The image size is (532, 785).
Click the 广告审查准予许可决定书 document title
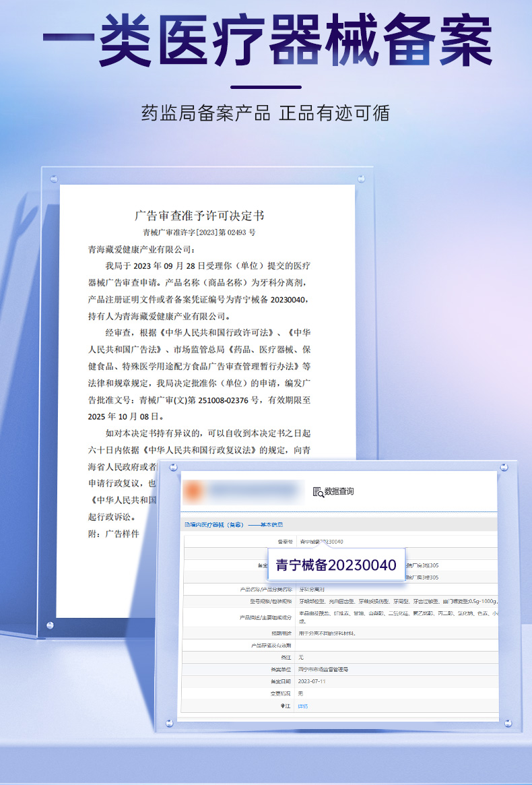point(199,216)
